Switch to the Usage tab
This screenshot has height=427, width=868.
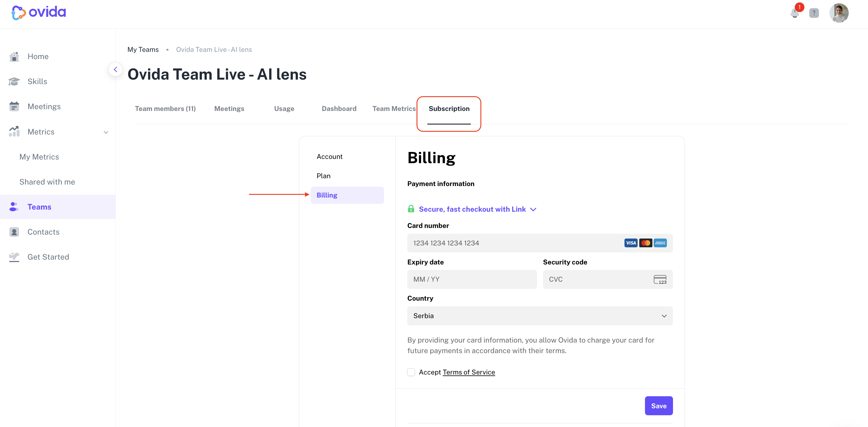click(x=284, y=109)
